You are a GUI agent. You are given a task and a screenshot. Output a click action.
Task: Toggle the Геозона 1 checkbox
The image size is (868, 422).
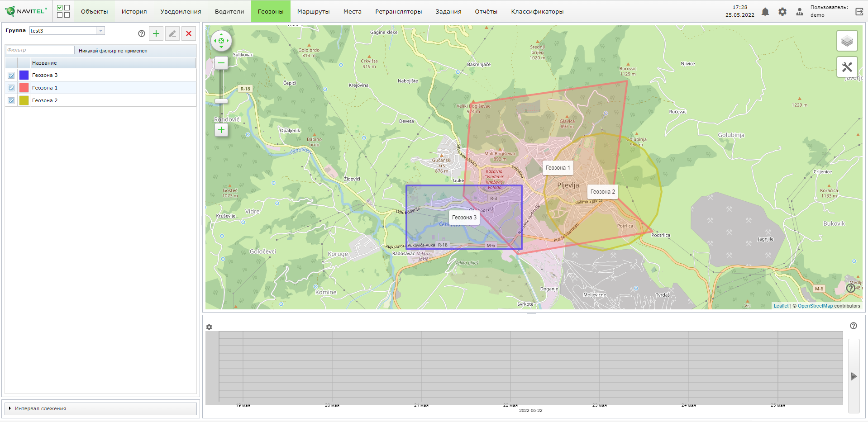(11, 88)
